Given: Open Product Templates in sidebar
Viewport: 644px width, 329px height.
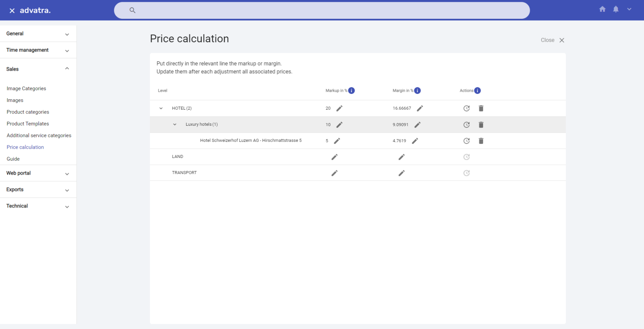Looking at the screenshot, I should (28, 124).
